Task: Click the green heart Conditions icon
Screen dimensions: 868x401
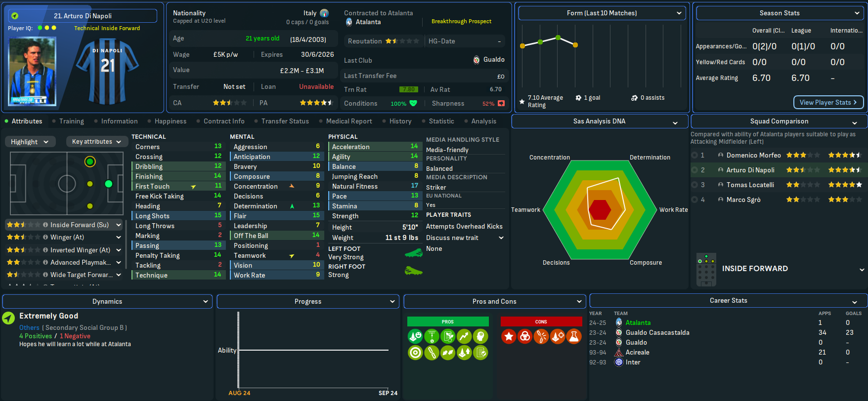Action: point(413,103)
